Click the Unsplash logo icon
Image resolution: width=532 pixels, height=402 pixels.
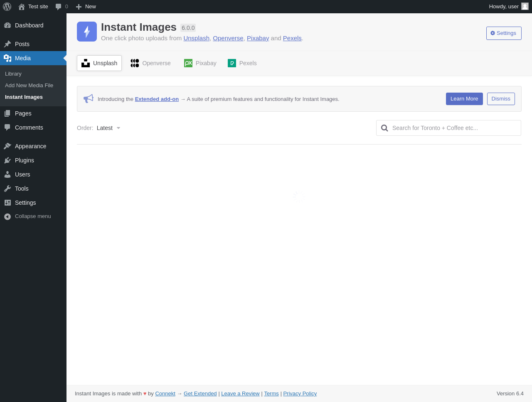click(x=86, y=63)
